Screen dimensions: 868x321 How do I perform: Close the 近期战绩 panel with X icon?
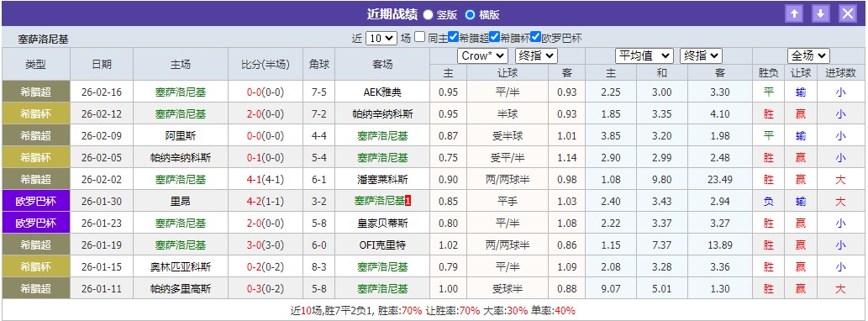(848, 13)
